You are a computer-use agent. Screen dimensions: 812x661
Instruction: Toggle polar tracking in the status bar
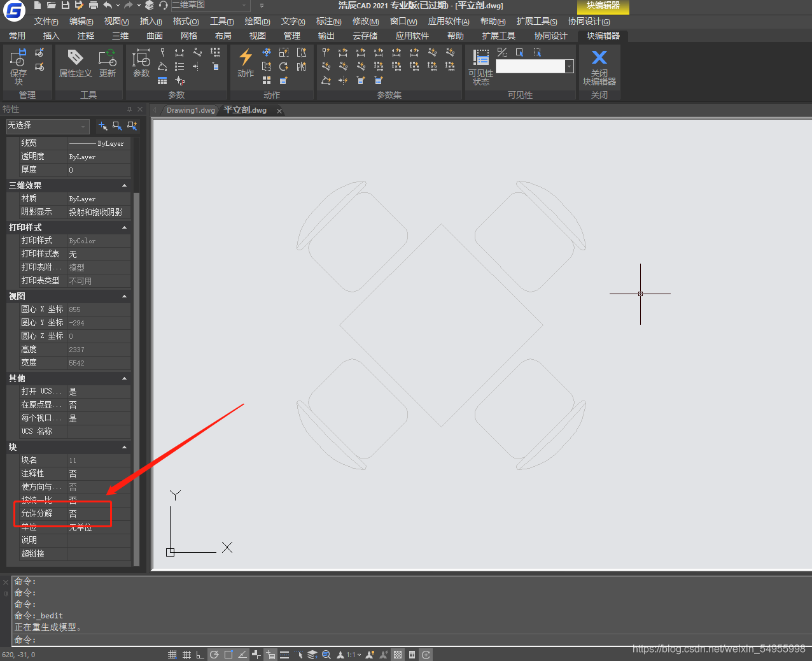tap(214, 655)
